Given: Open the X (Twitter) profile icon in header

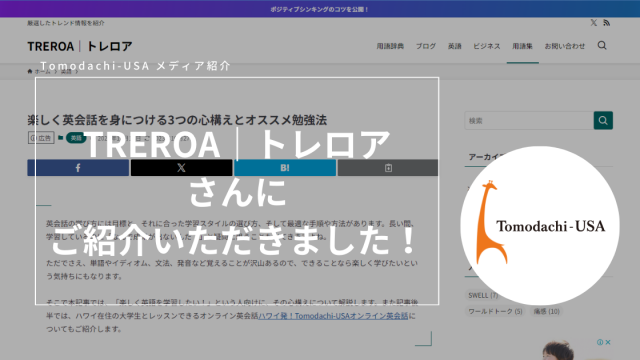Looking at the screenshot, I should 594,23.
